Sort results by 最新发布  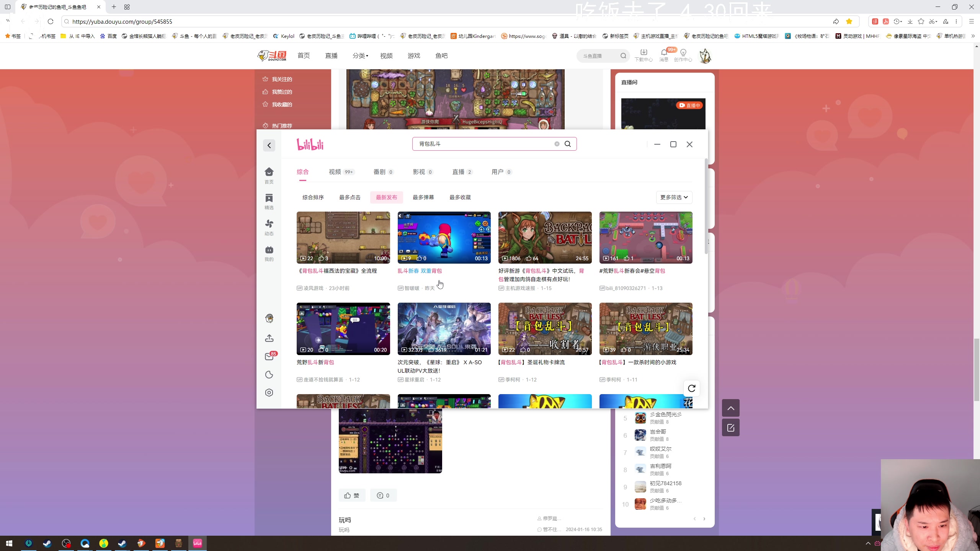387,197
